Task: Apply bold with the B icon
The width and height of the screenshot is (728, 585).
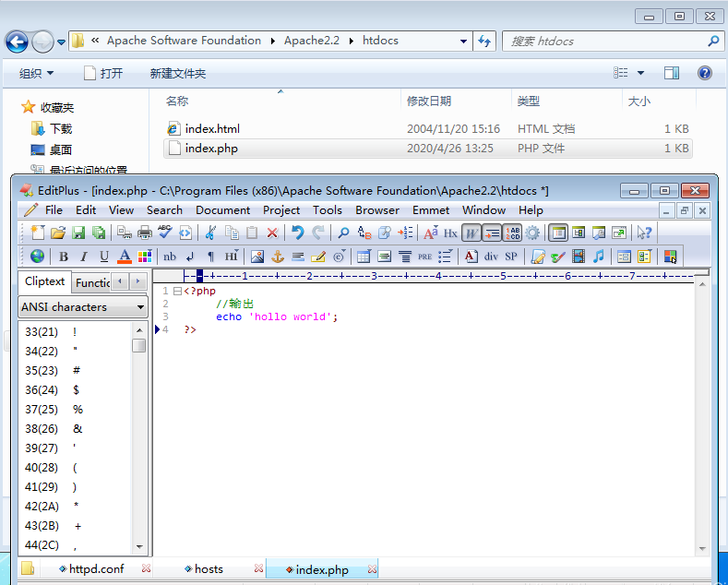Action: pos(64,257)
